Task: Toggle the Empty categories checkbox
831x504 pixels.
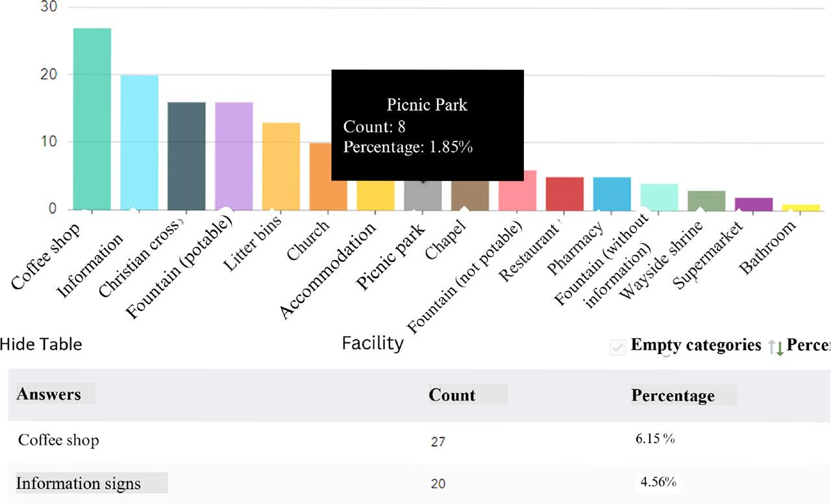Action: click(617, 348)
